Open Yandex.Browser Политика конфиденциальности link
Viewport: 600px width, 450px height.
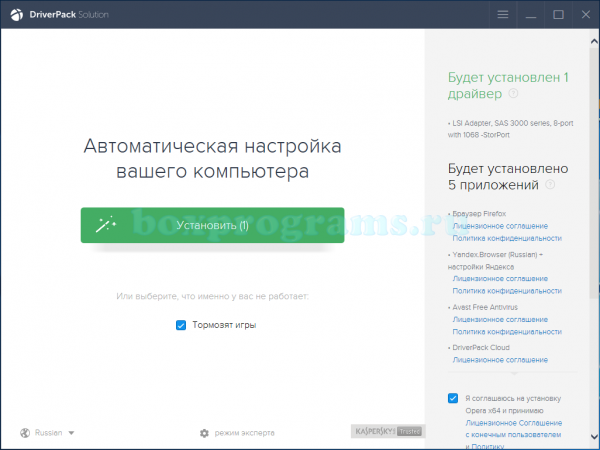[x=507, y=291]
